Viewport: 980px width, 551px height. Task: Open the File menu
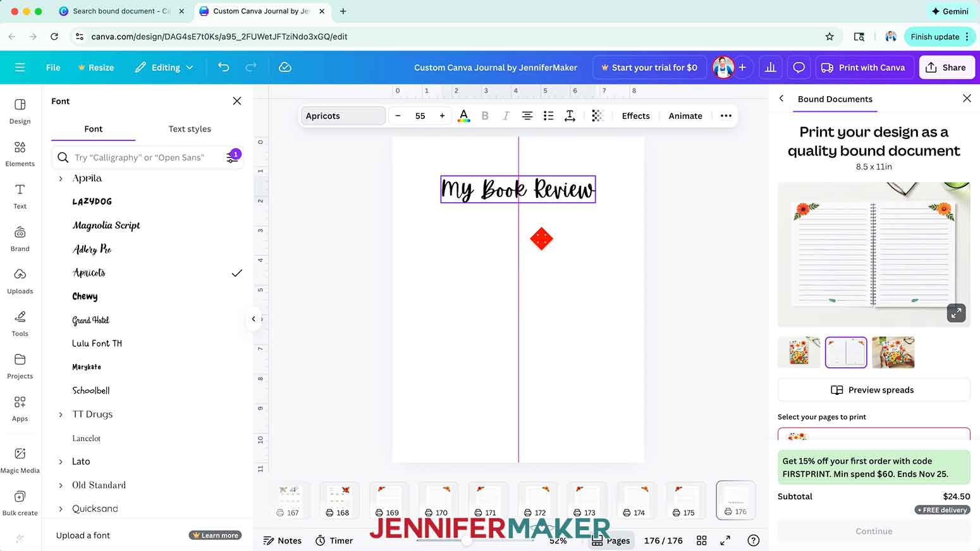pyautogui.click(x=53, y=67)
